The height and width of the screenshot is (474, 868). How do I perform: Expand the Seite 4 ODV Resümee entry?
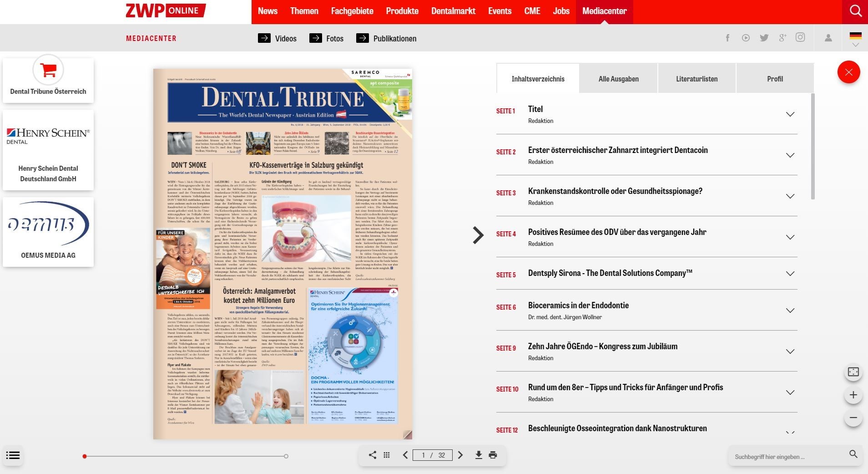click(x=790, y=237)
